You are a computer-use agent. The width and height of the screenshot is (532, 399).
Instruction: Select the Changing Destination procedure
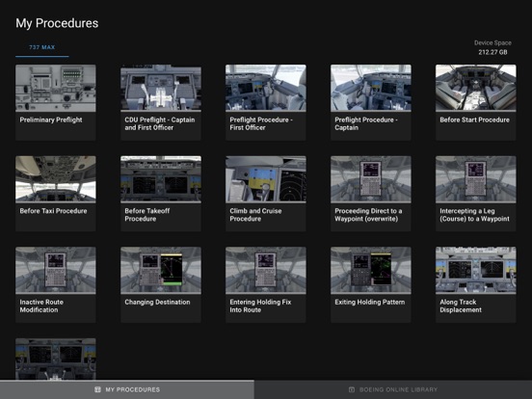[161, 284]
